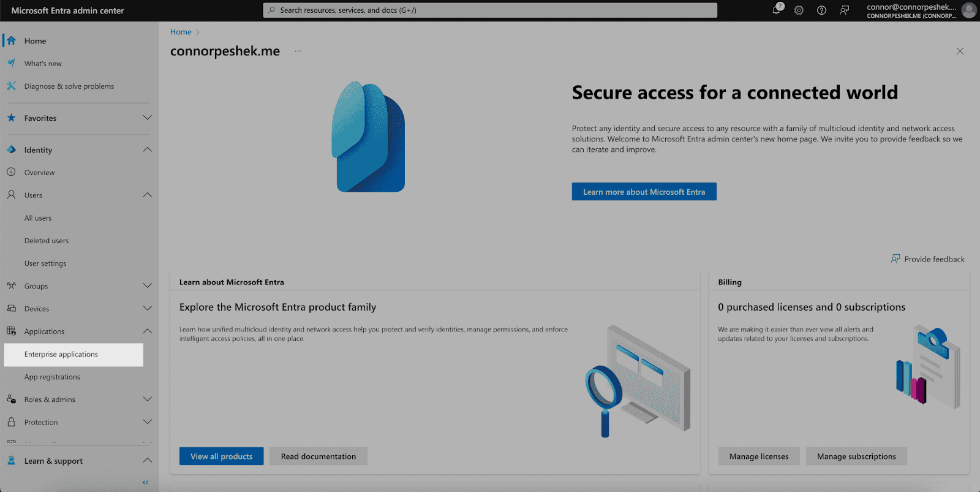The height and width of the screenshot is (492, 980).
Task: Click the help question mark icon
Action: [821, 10]
